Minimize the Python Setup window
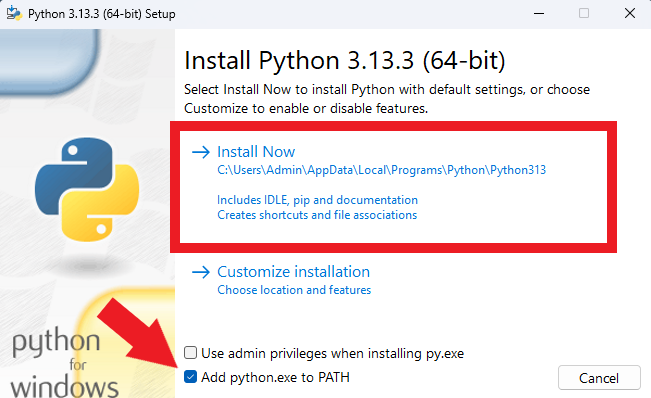The width and height of the screenshot is (651, 398). click(539, 13)
